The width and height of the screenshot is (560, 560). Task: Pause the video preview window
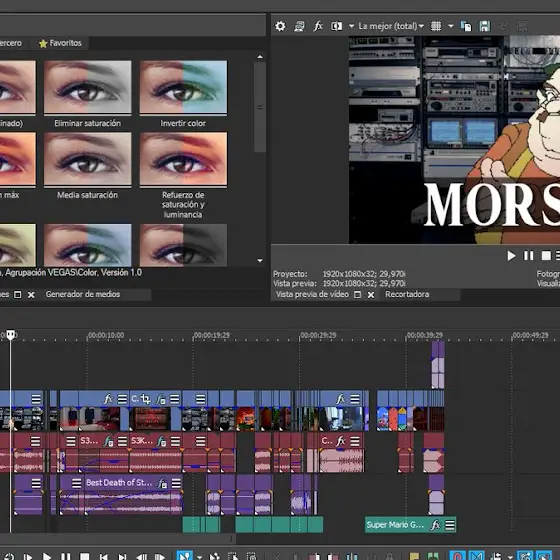click(x=529, y=256)
